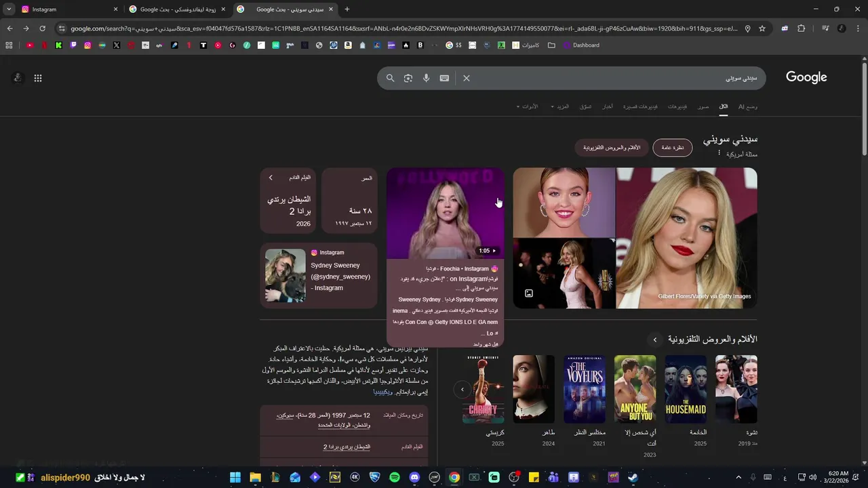The width and height of the screenshot is (868, 488).
Task: Open Google apps grid icon
Action: click(x=38, y=78)
